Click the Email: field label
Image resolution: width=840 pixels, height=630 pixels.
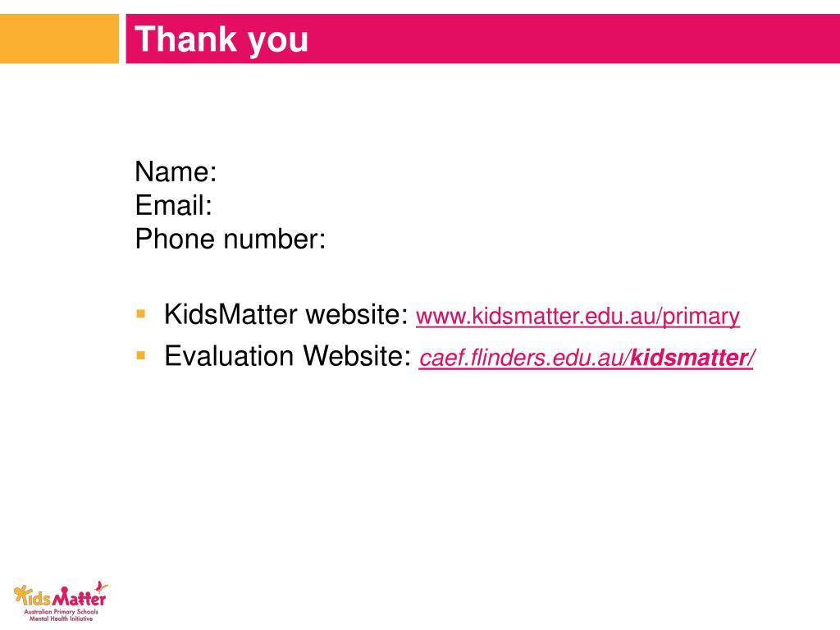(174, 205)
